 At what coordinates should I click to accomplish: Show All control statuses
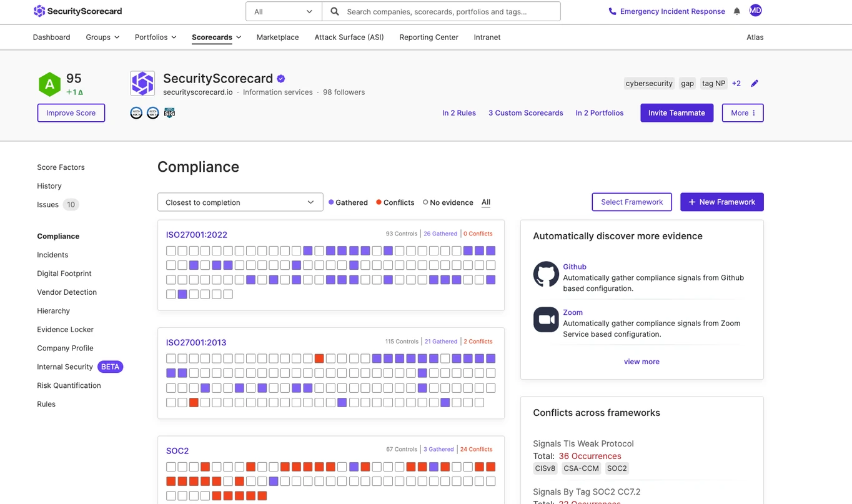pyautogui.click(x=486, y=202)
